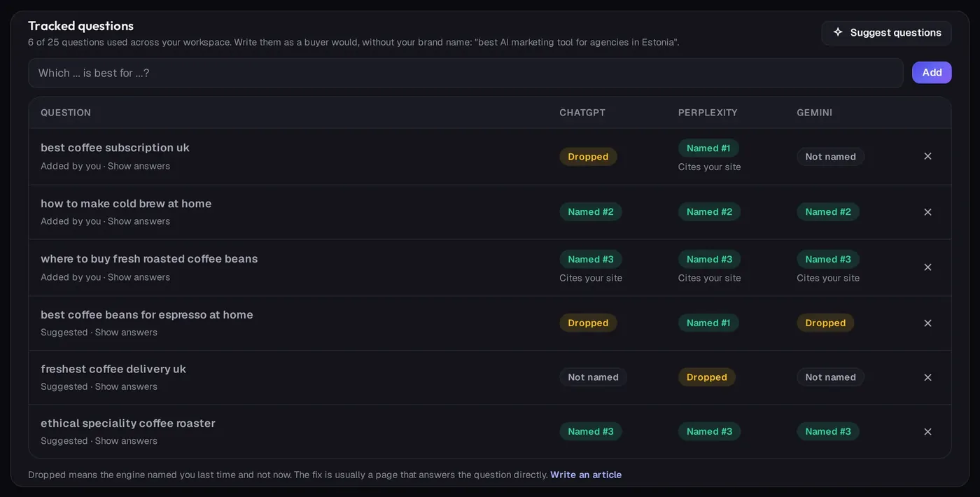Image resolution: width=980 pixels, height=497 pixels.
Task: Click Gemini 'Named #3' badge for fresh roasted beans
Action: [828, 260]
